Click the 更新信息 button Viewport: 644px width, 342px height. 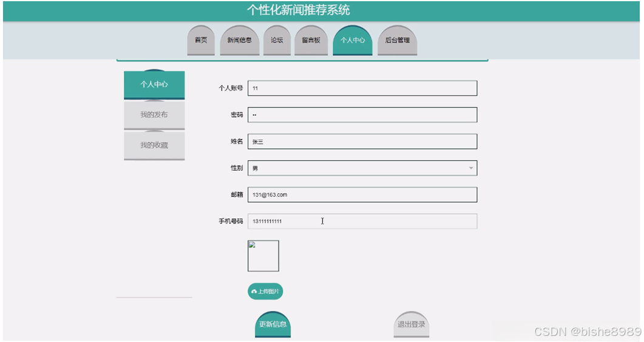click(273, 324)
